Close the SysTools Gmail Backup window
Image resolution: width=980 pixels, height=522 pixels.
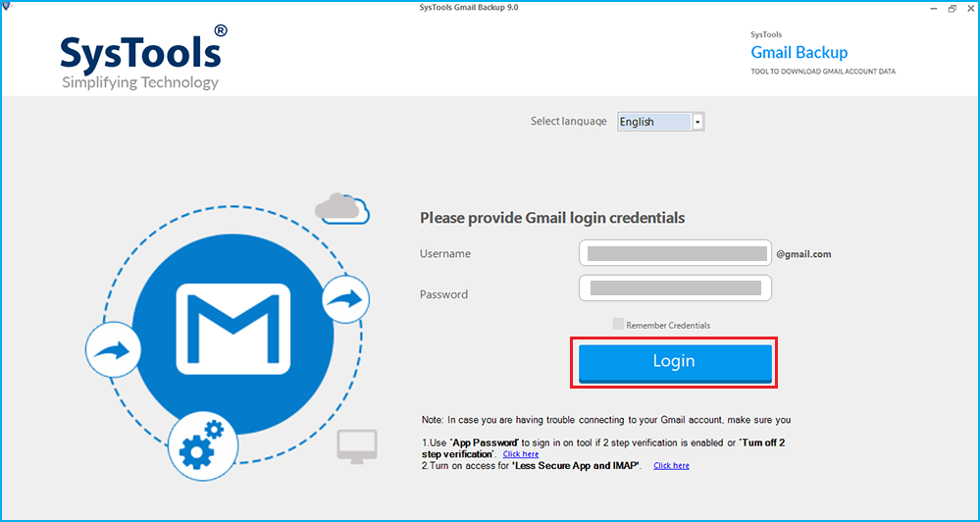pos(970,8)
